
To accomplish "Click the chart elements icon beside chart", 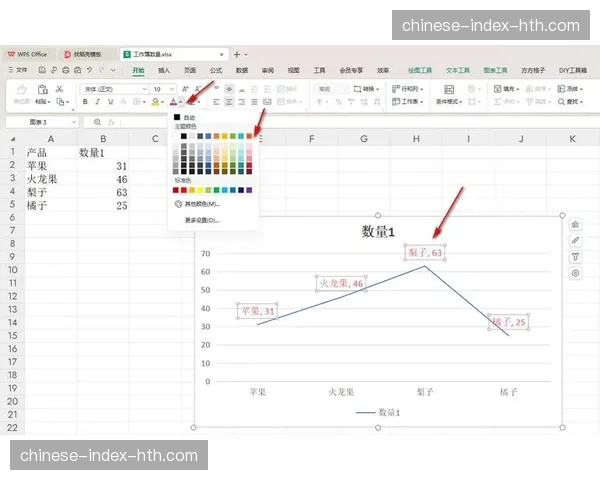I will (x=575, y=224).
